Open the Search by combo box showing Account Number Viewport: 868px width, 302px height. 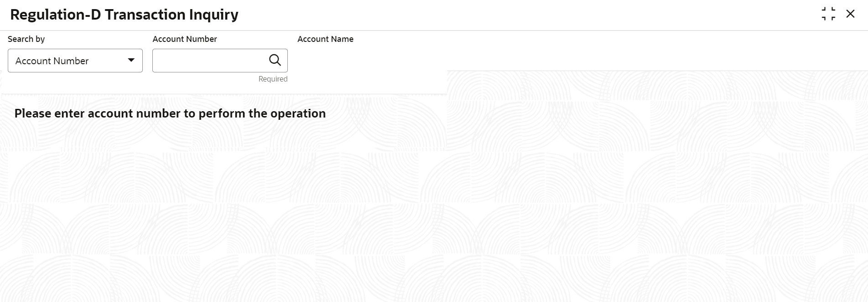tap(75, 61)
